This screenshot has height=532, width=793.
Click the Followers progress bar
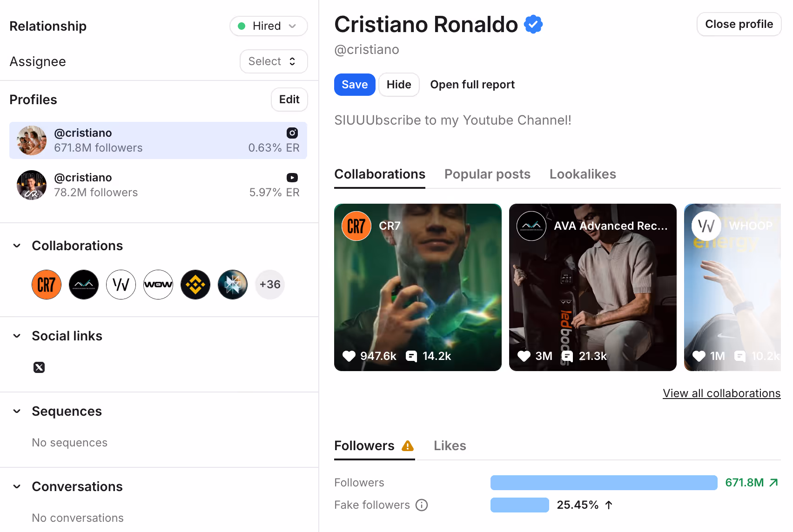[604, 483]
